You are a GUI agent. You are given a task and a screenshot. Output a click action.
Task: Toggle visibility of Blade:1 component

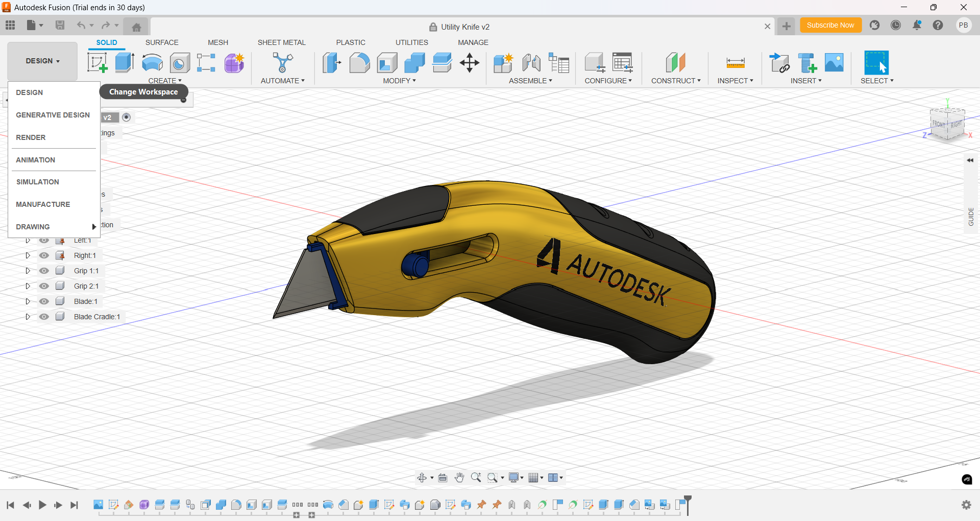(x=44, y=301)
